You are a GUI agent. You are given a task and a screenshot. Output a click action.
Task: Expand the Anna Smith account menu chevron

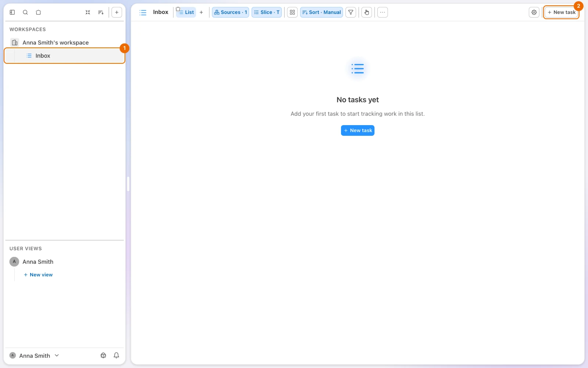pos(57,355)
